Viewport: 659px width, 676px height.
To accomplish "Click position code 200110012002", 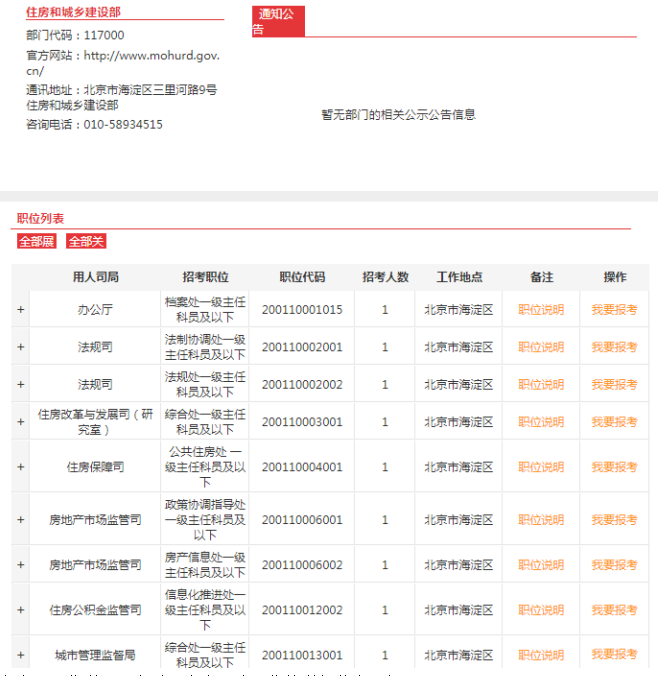I will coord(302,610).
